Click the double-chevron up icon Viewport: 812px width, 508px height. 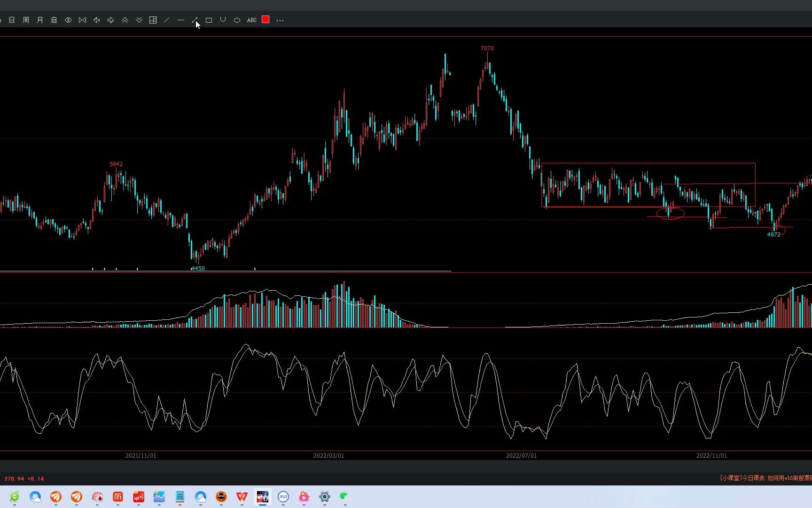pyautogui.click(x=125, y=20)
